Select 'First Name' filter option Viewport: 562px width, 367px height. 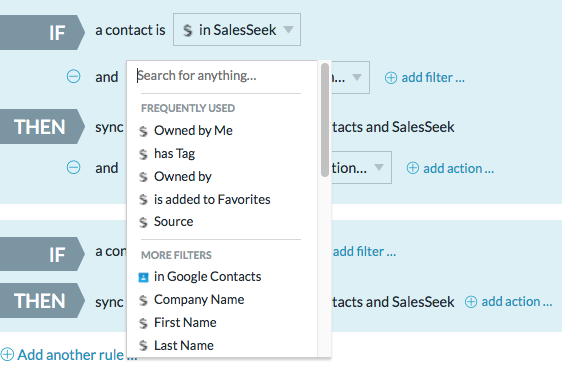click(185, 323)
